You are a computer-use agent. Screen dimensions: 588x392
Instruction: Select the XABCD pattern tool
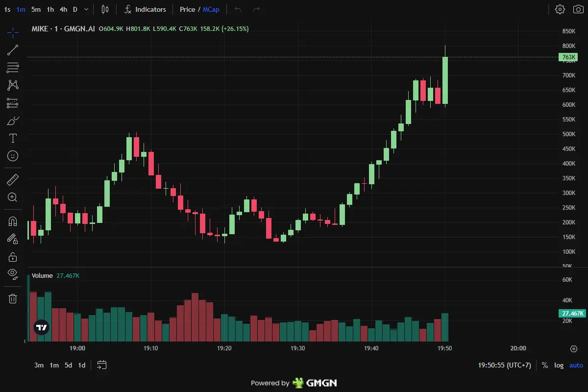tap(13, 85)
